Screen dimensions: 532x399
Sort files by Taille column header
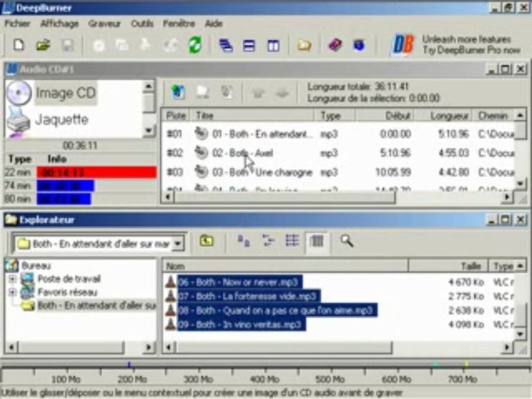pyautogui.click(x=448, y=266)
